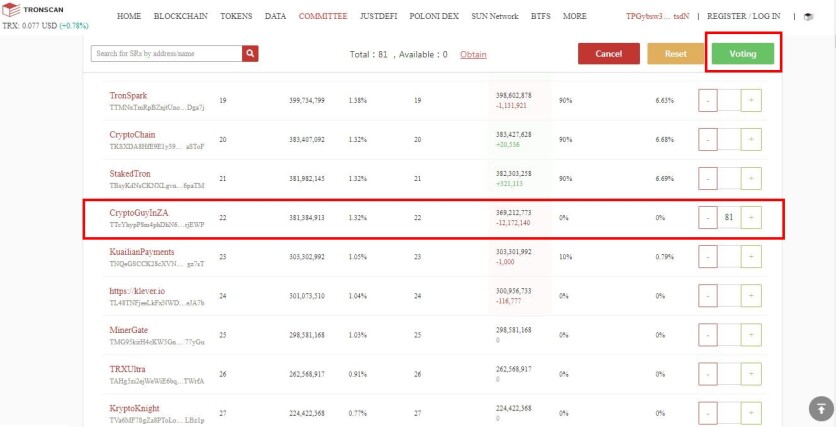Open the TronSpark representative
This screenshot has height=427, width=836.
pos(128,96)
